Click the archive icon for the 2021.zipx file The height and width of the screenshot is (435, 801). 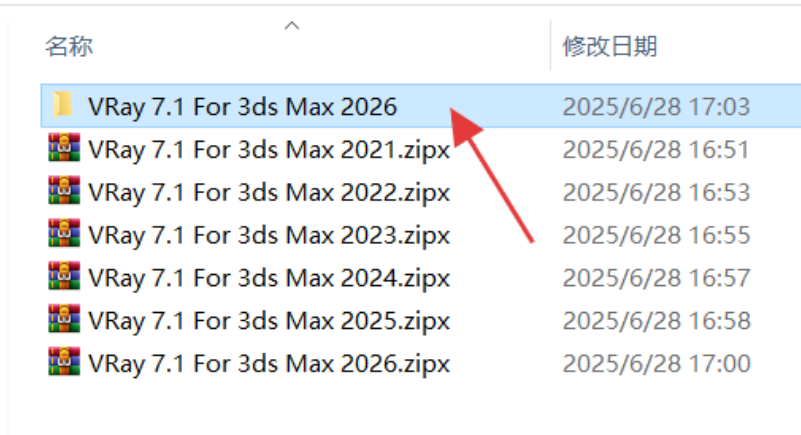pos(64,148)
